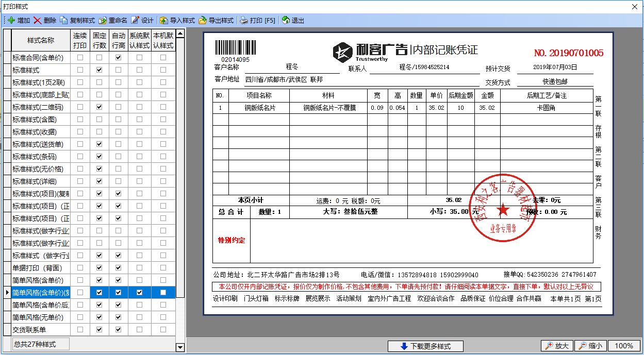
Task: Click the 复制样式 toolbar icon
Action: 64,21
